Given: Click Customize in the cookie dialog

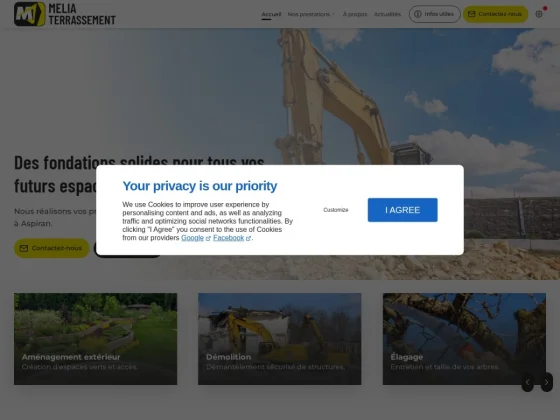Looking at the screenshot, I should click(336, 210).
